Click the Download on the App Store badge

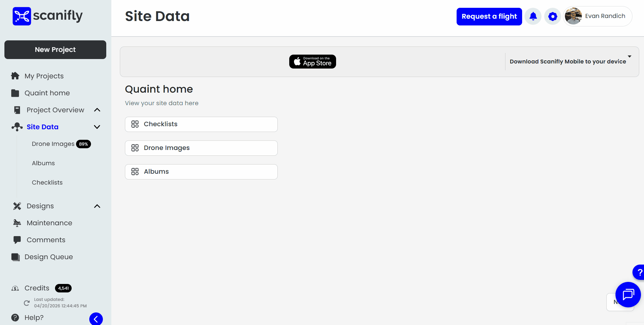(x=312, y=62)
